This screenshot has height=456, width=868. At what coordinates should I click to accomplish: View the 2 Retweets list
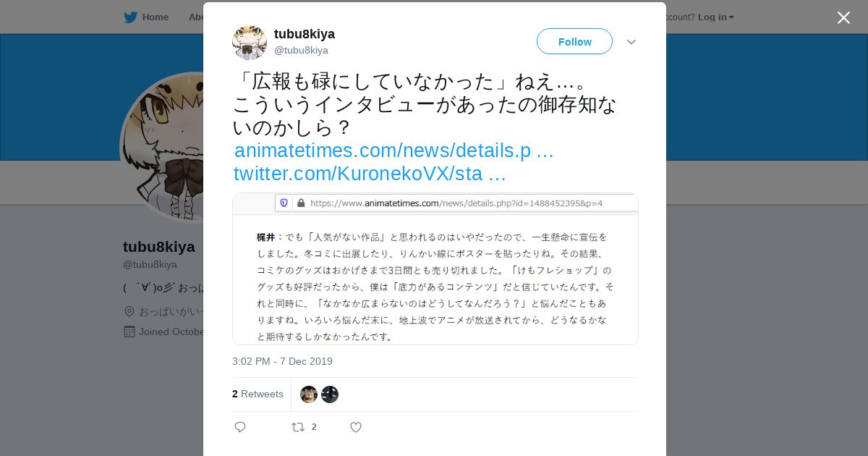tap(258, 394)
